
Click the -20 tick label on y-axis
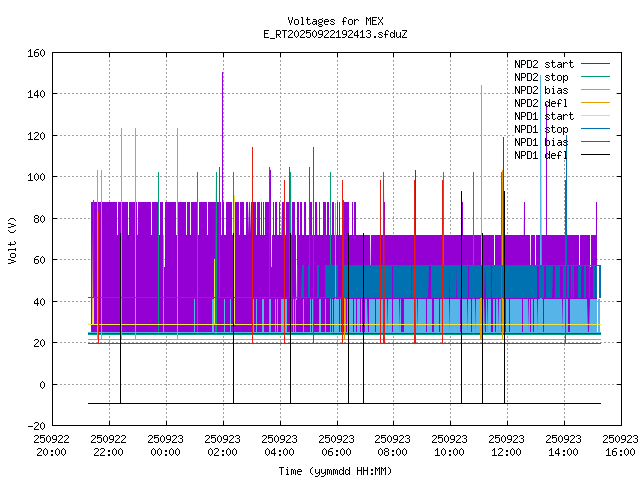[32, 426]
